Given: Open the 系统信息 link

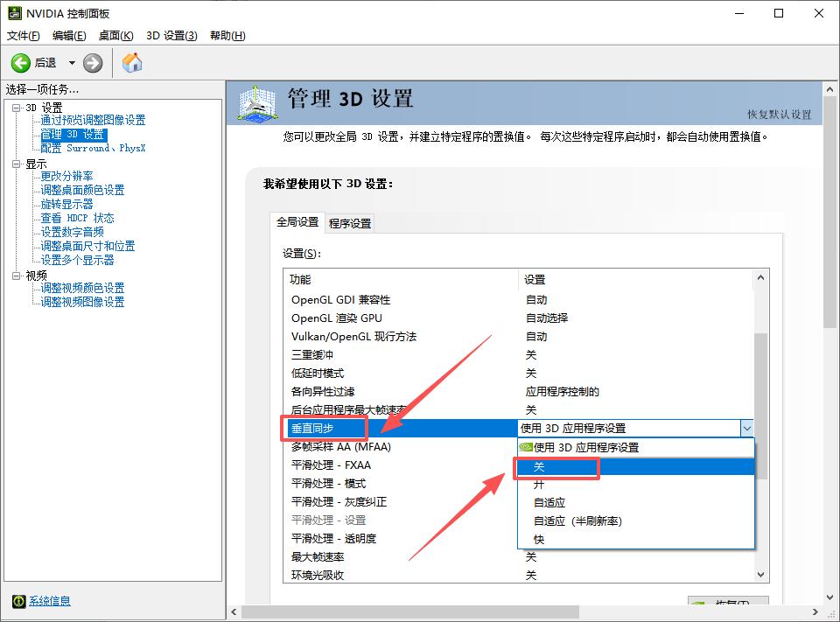Looking at the screenshot, I should click(50, 601).
